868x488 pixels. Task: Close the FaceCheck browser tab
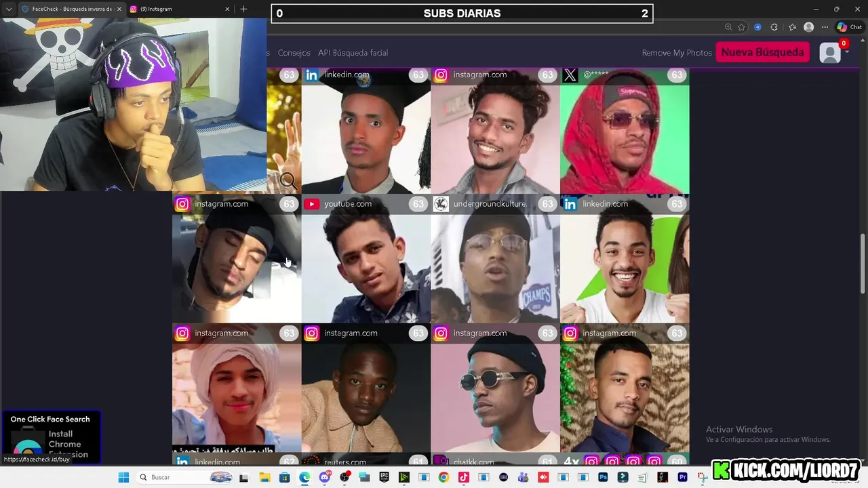[x=119, y=9]
